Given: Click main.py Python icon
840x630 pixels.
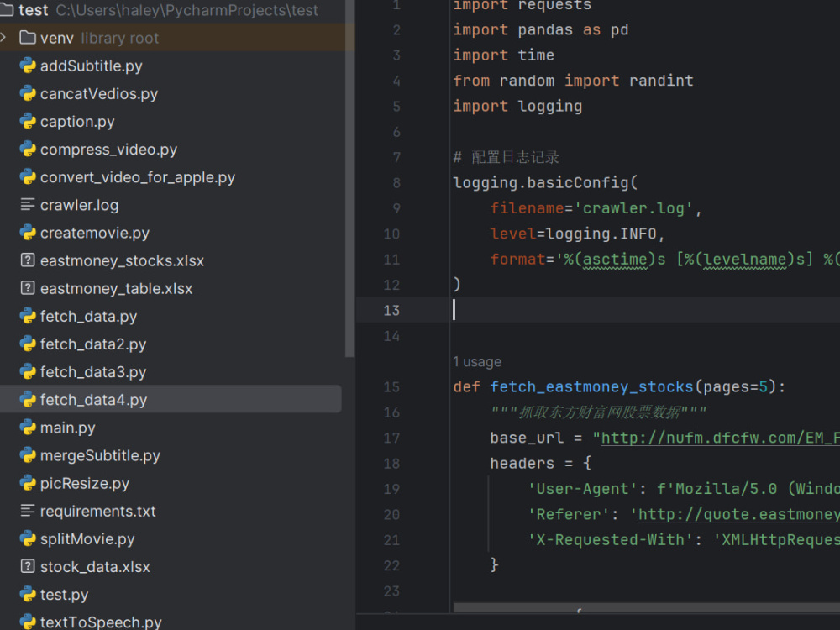Looking at the screenshot, I should (x=28, y=428).
